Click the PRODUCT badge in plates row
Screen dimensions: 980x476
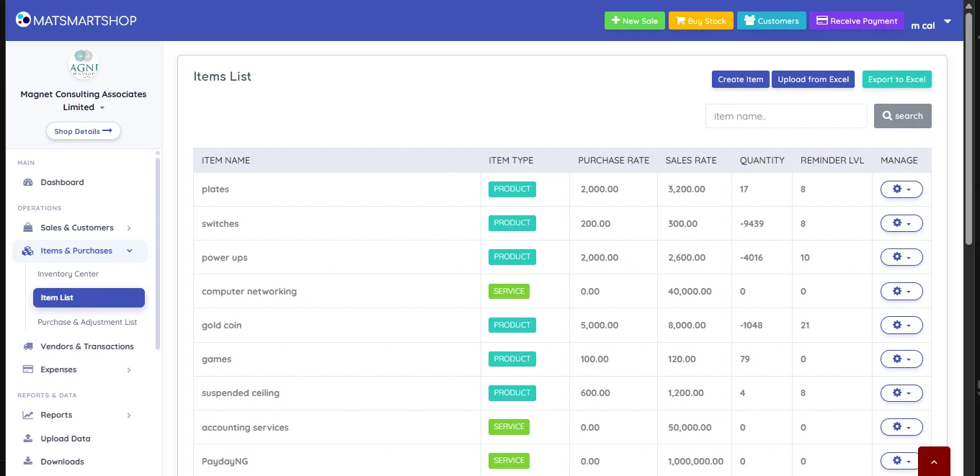tap(512, 189)
